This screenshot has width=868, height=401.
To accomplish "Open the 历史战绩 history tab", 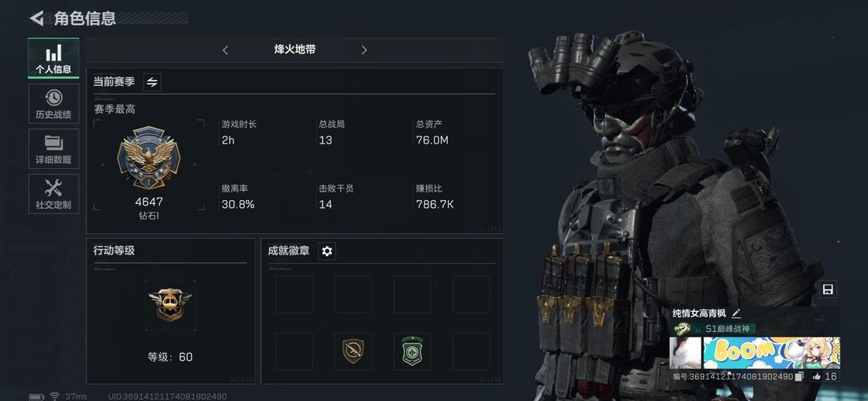I will tap(53, 104).
